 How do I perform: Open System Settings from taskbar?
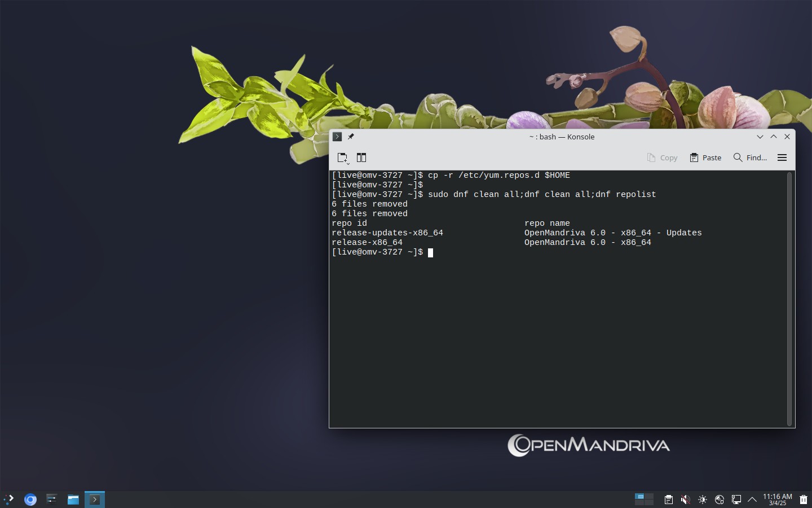point(51,499)
